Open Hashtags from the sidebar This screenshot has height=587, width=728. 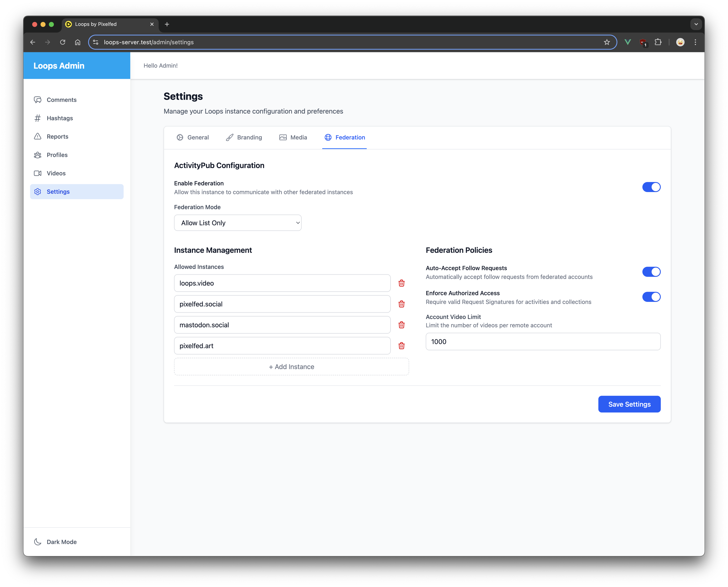tap(77, 118)
